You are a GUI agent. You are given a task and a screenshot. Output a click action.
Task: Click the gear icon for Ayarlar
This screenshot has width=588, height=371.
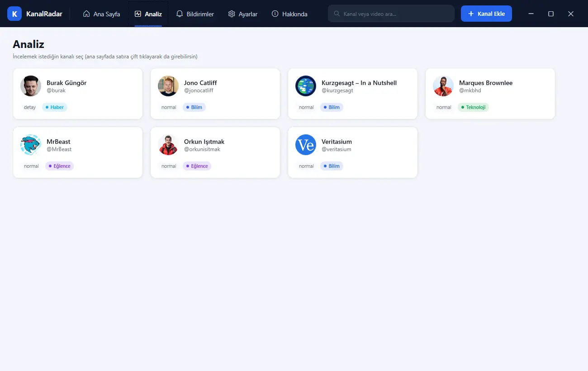(x=232, y=14)
